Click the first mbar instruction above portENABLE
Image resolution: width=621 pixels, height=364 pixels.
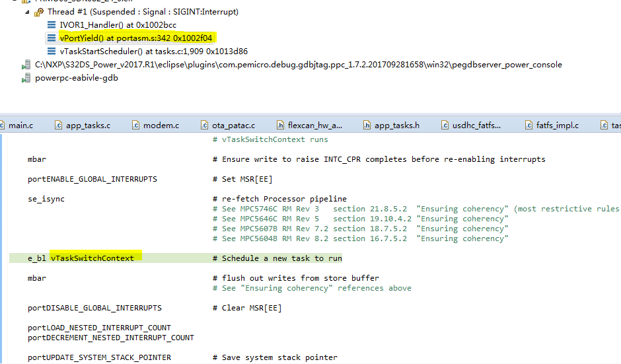click(37, 159)
